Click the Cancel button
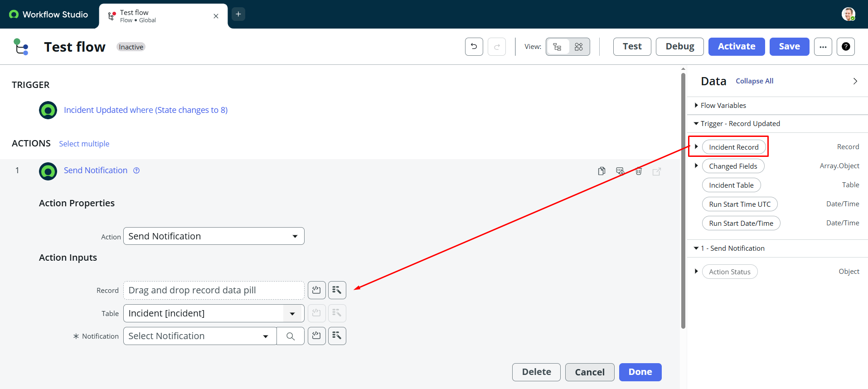The image size is (868, 389). [x=590, y=372]
